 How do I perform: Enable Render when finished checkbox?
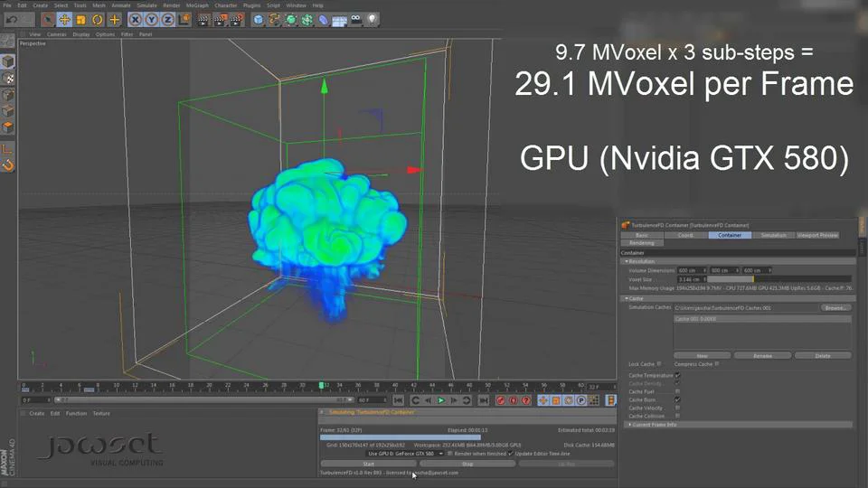450,454
